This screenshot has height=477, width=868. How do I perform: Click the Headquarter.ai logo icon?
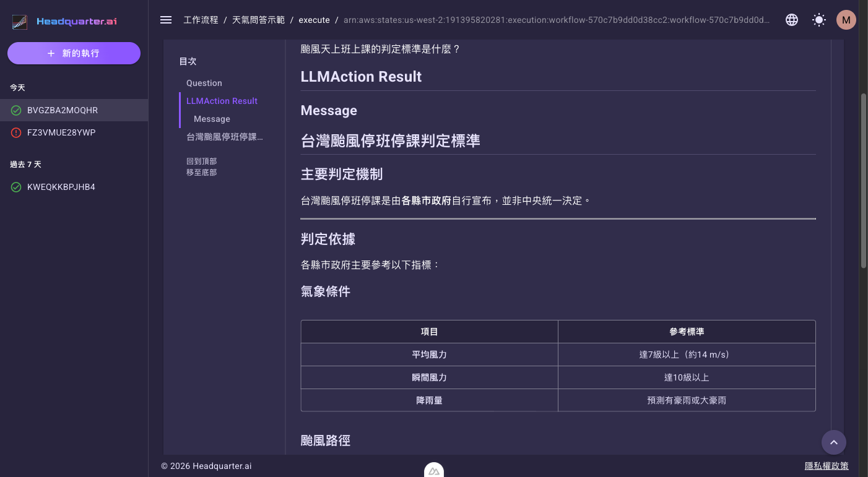[x=20, y=22]
